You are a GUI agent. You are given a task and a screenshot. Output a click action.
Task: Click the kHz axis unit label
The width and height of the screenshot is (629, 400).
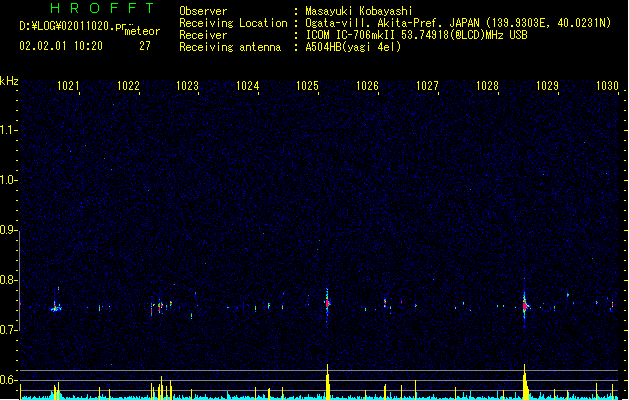pyautogui.click(x=9, y=81)
